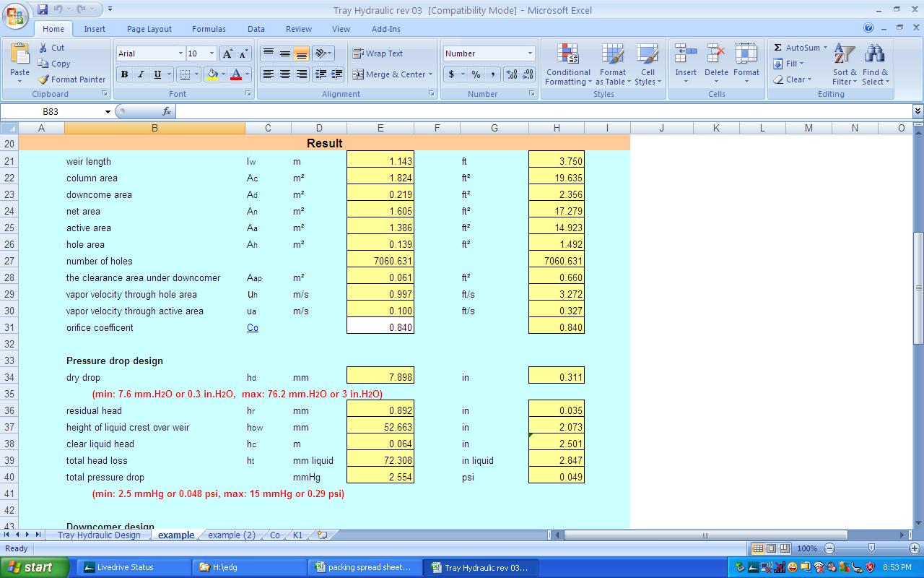Switch to the Formulas ribbon tab
This screenshot has height=578, width=924.
(x=209, y=29)
